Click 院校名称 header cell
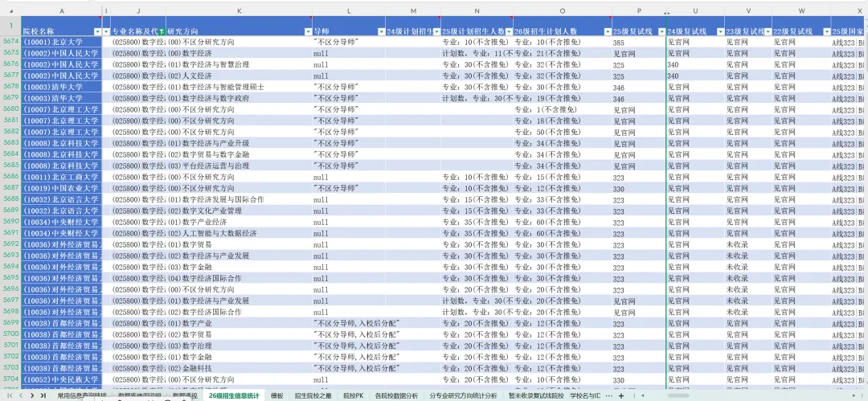 [61, 26]
